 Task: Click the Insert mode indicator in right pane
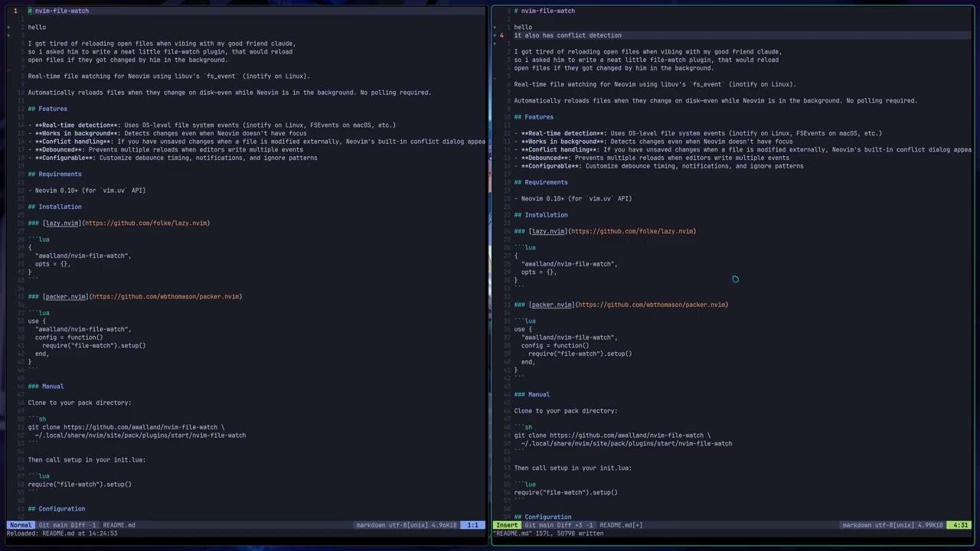[507, 525]
